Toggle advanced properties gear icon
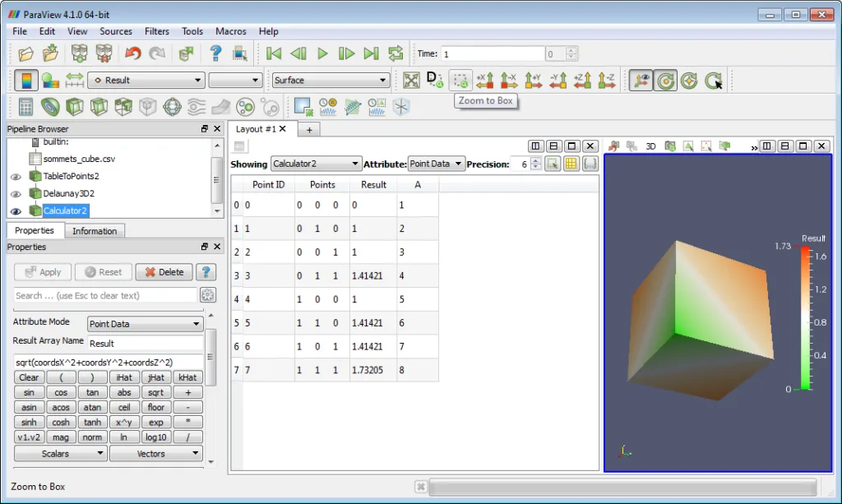842x504 pixels. pyautogui.click(x=208, y=294)
